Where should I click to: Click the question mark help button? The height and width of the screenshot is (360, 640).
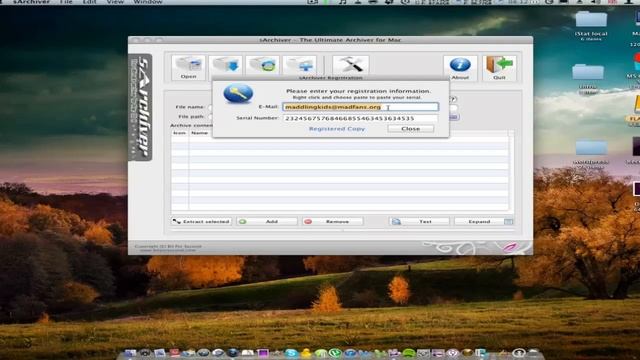(x=453, y=99)
